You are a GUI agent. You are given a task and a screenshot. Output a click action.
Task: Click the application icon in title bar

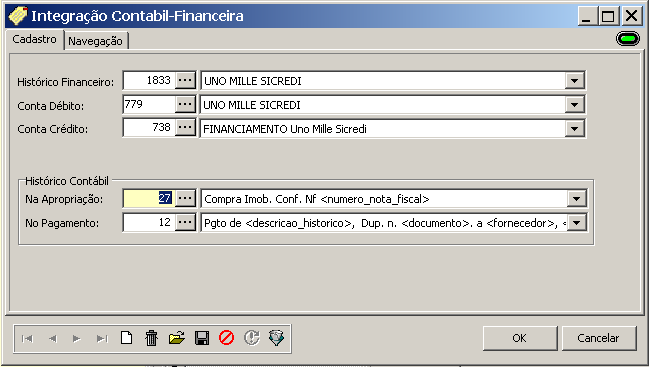click(18, 16)
